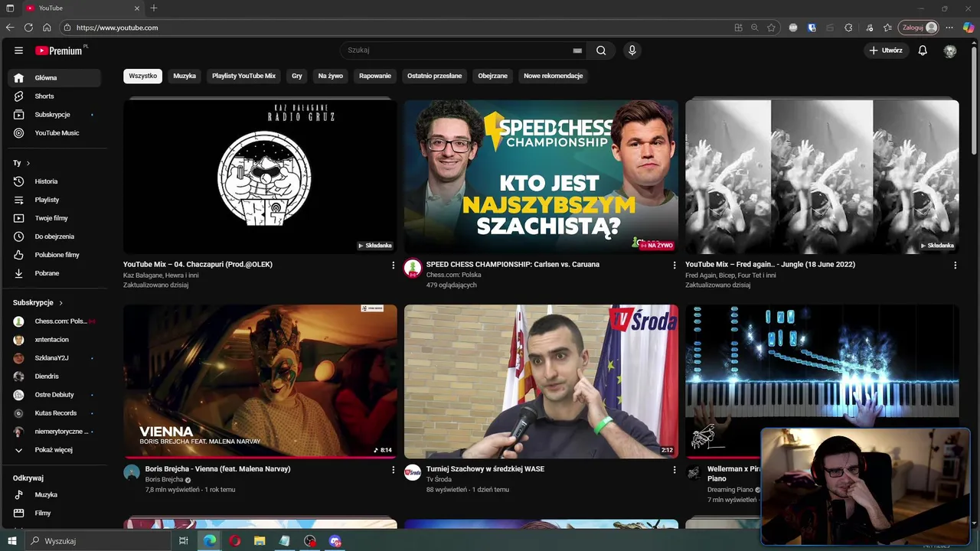
Task: Open the browser favorites list icon
Action: pyautogui.click(x=887, y=28)
